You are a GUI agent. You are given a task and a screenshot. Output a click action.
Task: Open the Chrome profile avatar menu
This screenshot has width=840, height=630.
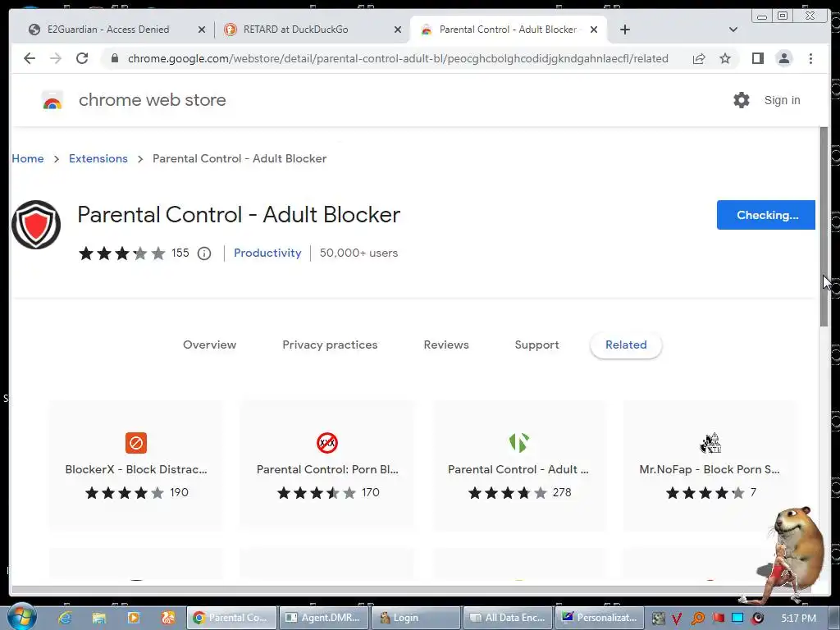pos(783,58)
